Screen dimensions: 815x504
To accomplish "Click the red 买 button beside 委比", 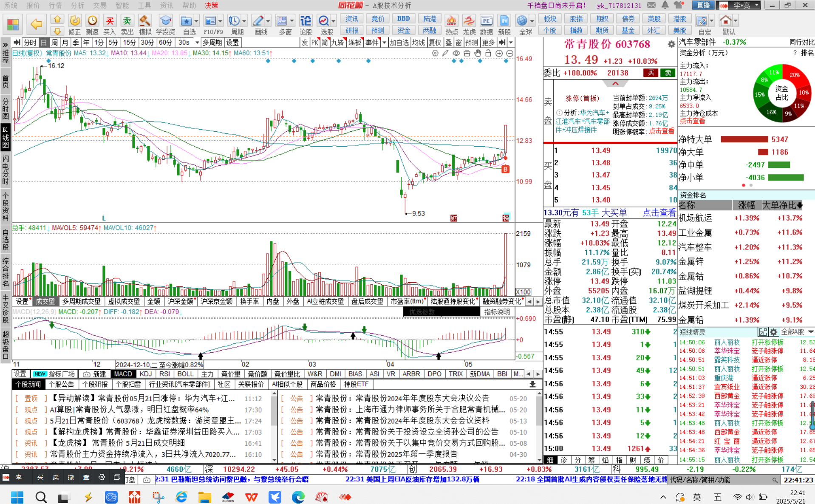I will point(651,73).
